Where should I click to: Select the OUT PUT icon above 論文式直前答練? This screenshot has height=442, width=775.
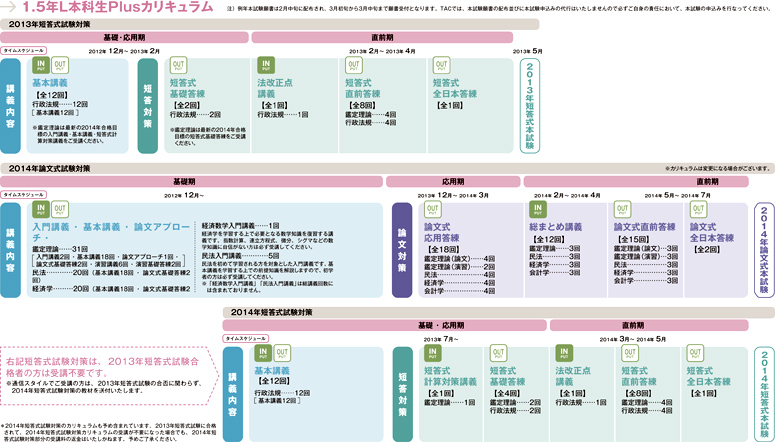pos(625,210)
